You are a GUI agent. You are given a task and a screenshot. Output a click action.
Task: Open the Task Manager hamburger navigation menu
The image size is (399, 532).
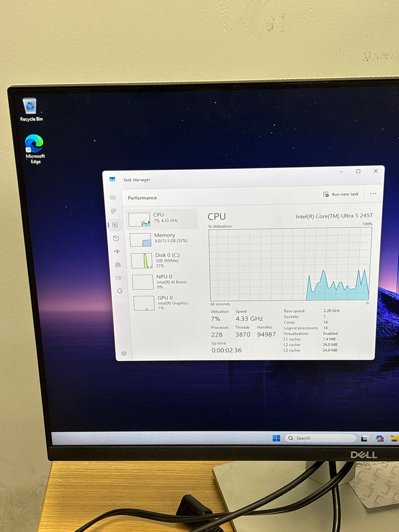113,198
